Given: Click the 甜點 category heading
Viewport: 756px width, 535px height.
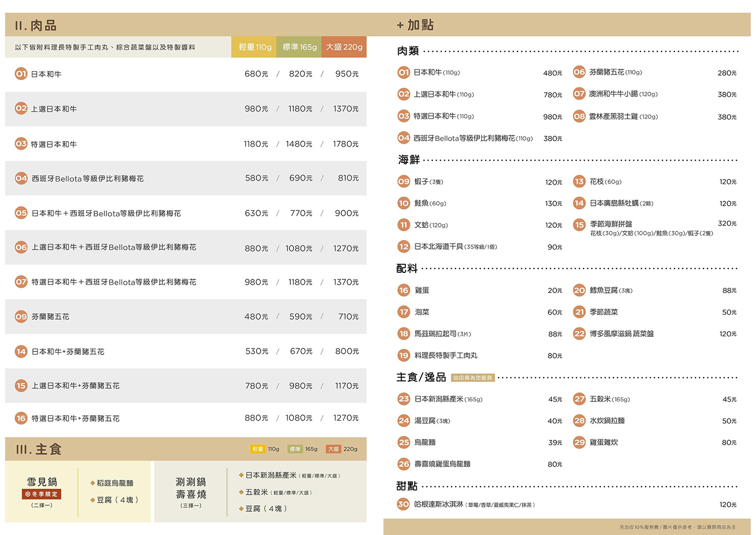Looking at the screenshot, I should click(407, 486).
